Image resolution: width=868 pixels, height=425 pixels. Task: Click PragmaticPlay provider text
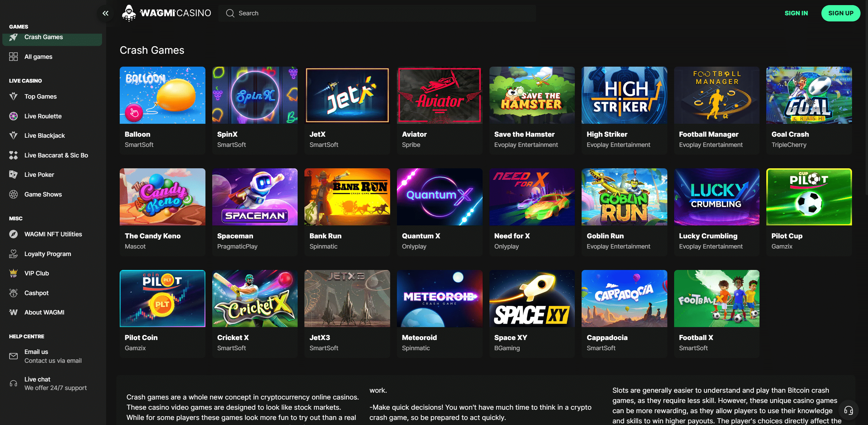coord(237,247)
